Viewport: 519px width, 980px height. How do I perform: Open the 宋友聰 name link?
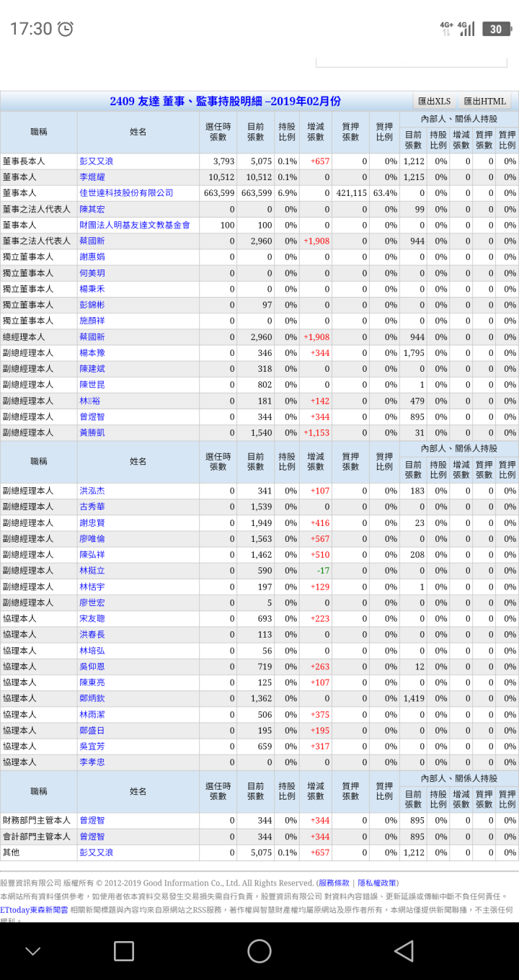(x=92, y=619)
